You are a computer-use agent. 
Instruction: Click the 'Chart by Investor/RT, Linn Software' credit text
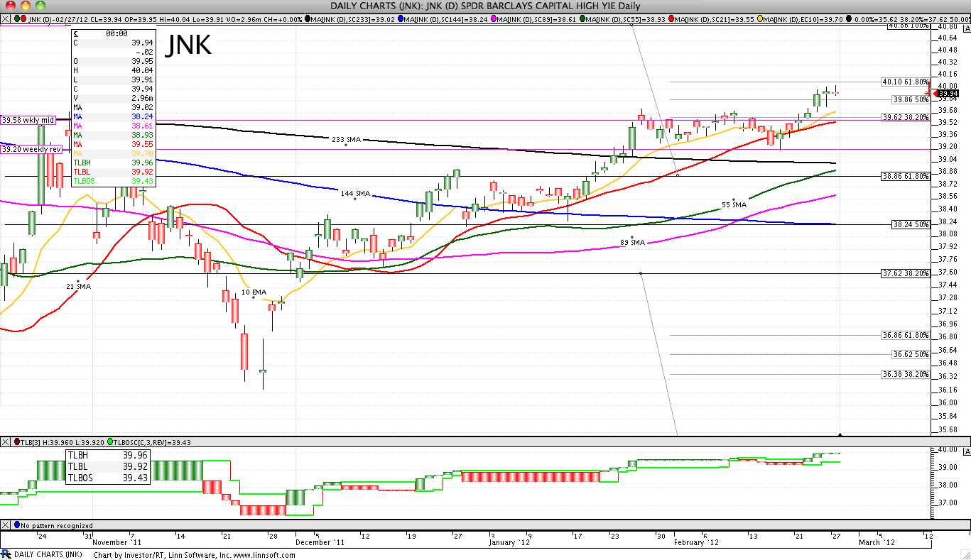[x=194, y=554]
